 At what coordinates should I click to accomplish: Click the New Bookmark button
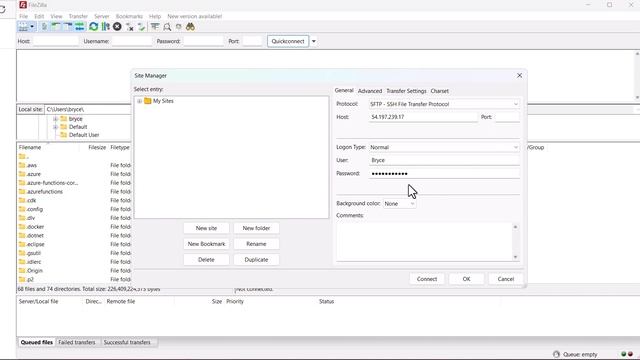click(206, 244)
